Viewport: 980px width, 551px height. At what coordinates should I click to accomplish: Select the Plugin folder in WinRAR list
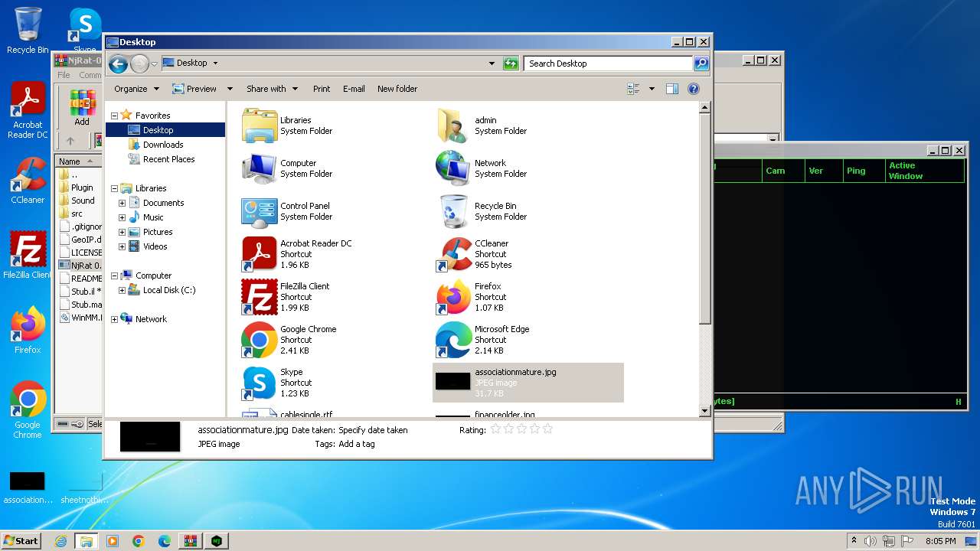[x=82, y=187]
